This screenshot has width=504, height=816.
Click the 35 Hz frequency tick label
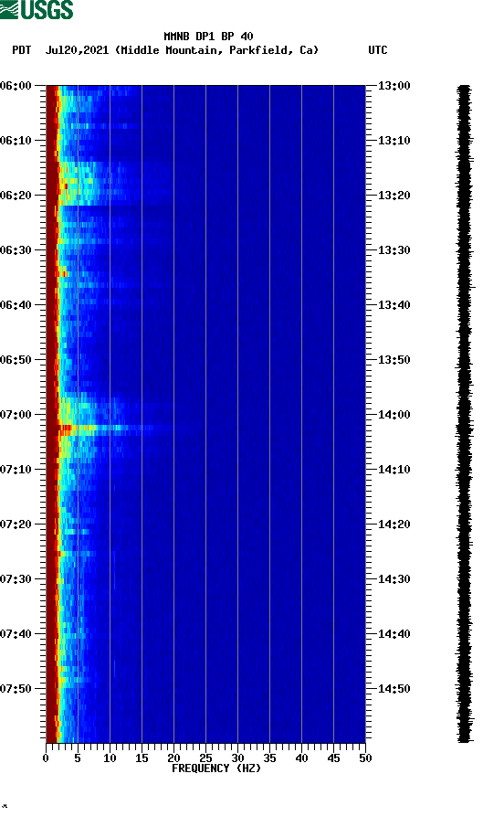269,758
